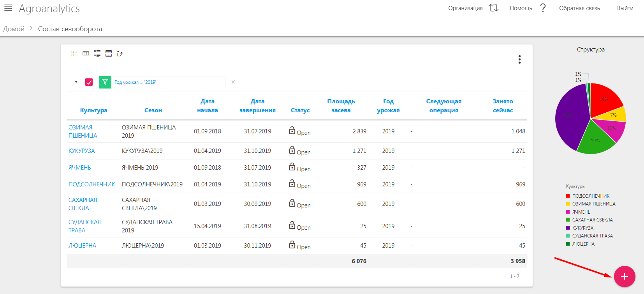Switch to bulleted list view
The height and width of the screenshot is (294, 644).
pyautogui.click(x=97, y=53)
